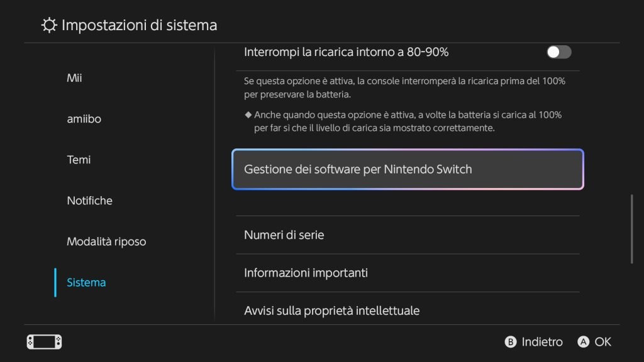This screenshot has height=362, width=644.
Task: Open Informazioni importanti
Action: click(x=408, y=272)
